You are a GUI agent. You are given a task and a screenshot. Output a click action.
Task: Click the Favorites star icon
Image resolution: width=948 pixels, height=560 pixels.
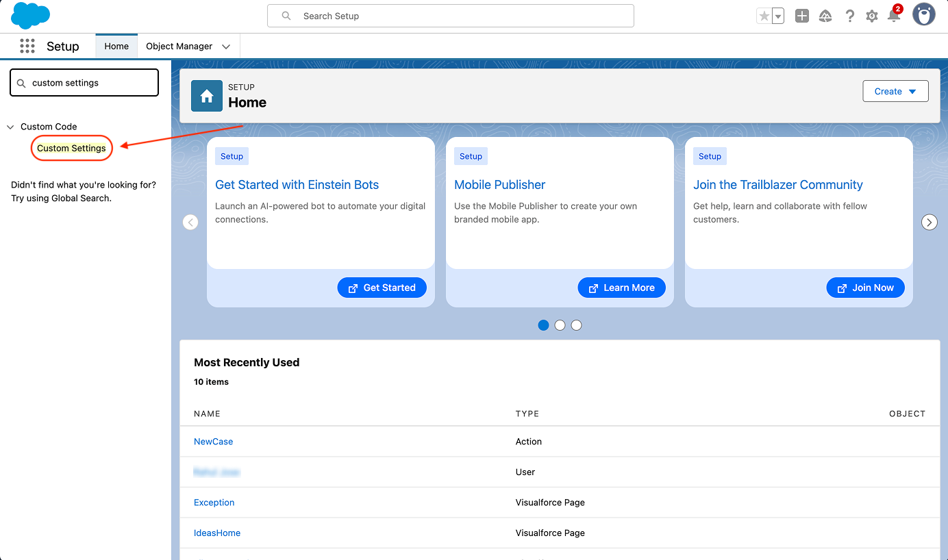point(764,16)
